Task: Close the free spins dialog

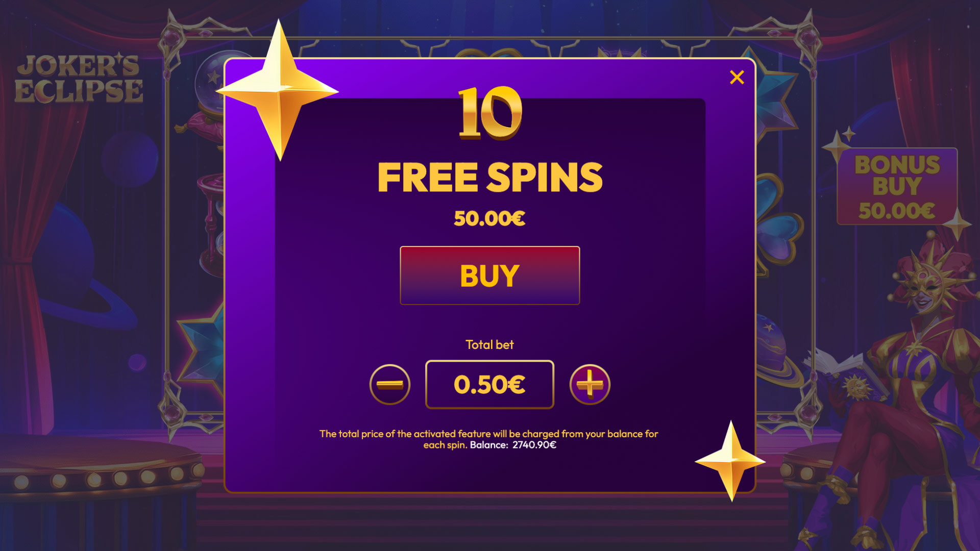Action: [737, 77]
